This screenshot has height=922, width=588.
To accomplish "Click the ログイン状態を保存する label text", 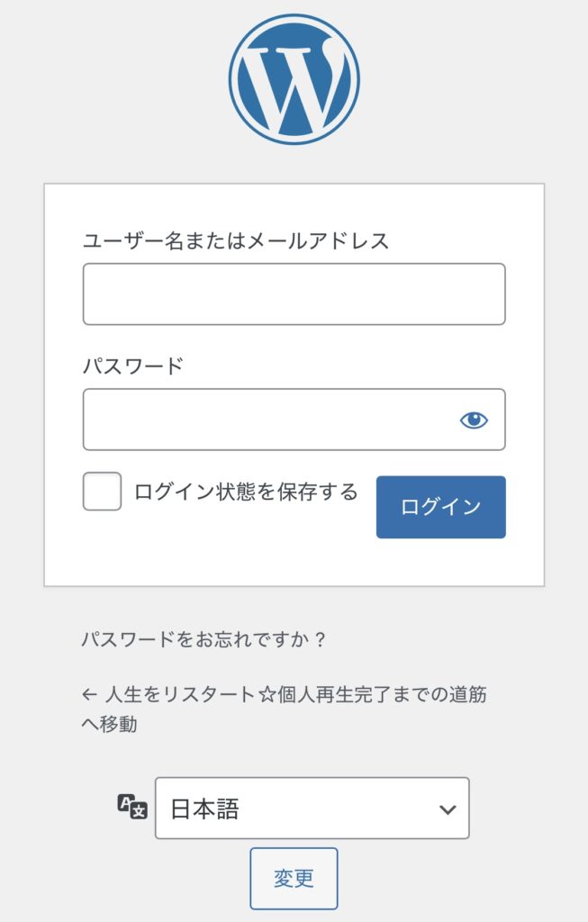I will tap(246, 492).
